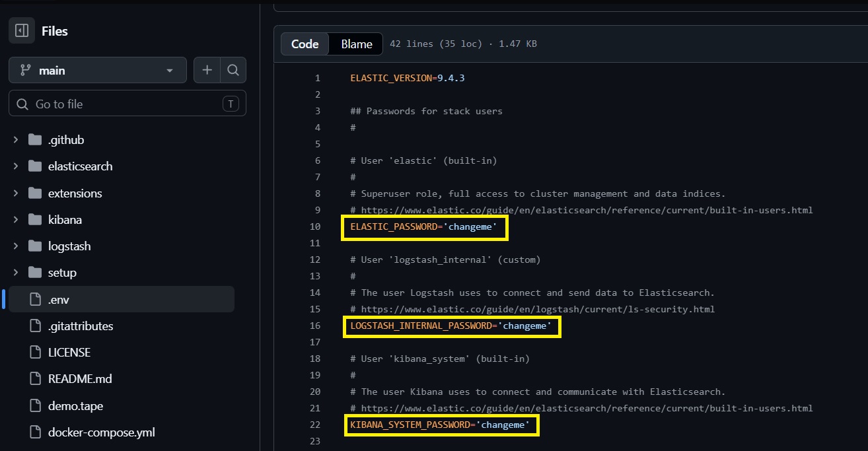Open the .gitattributes file
The height and width of the screenshot is (451, 868).
pos(81,326)
